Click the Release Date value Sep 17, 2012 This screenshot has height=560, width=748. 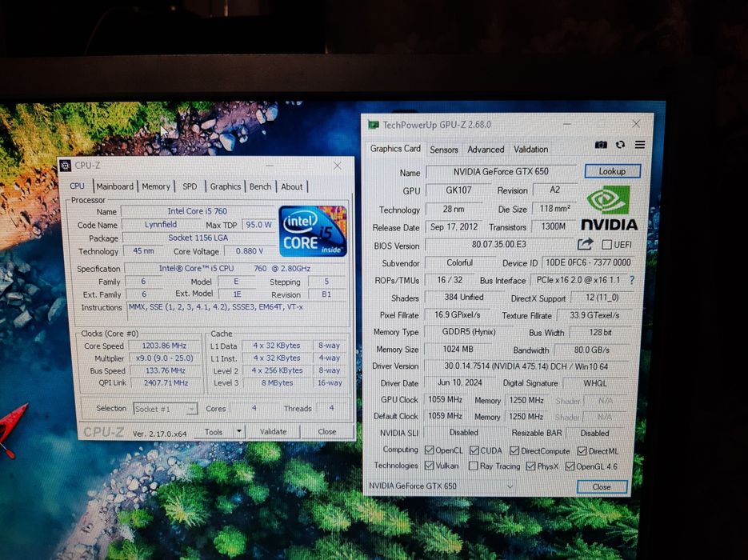point(454,227)
